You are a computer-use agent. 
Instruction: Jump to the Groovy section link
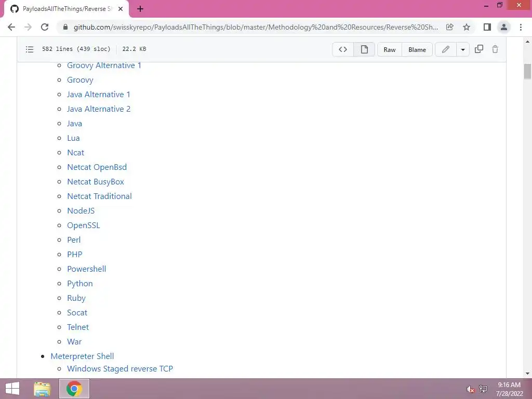pos(80,80)
